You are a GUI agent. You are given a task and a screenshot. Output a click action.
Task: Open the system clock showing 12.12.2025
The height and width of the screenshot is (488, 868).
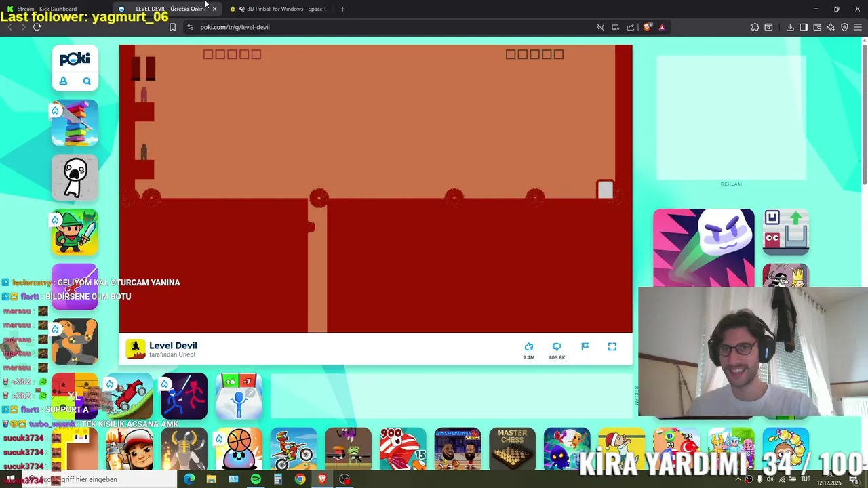pyautogui.click(x=829, y=480)
